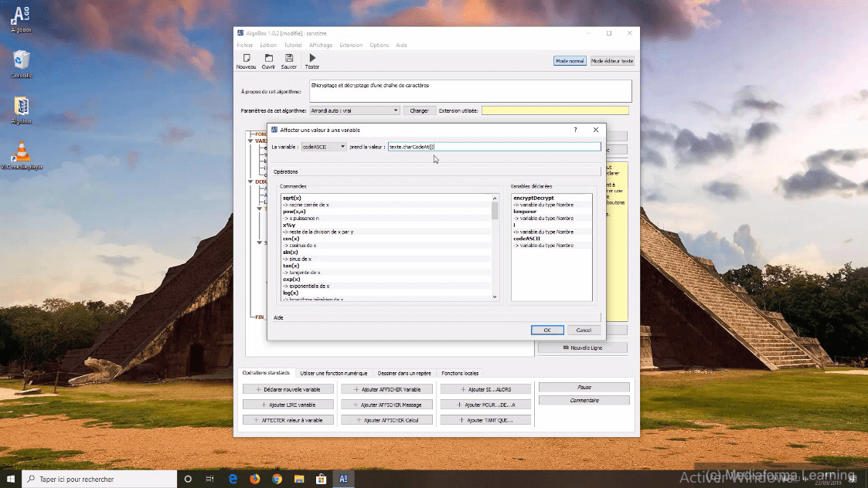Switch to Mode éditeur texte

click(612, 61)
